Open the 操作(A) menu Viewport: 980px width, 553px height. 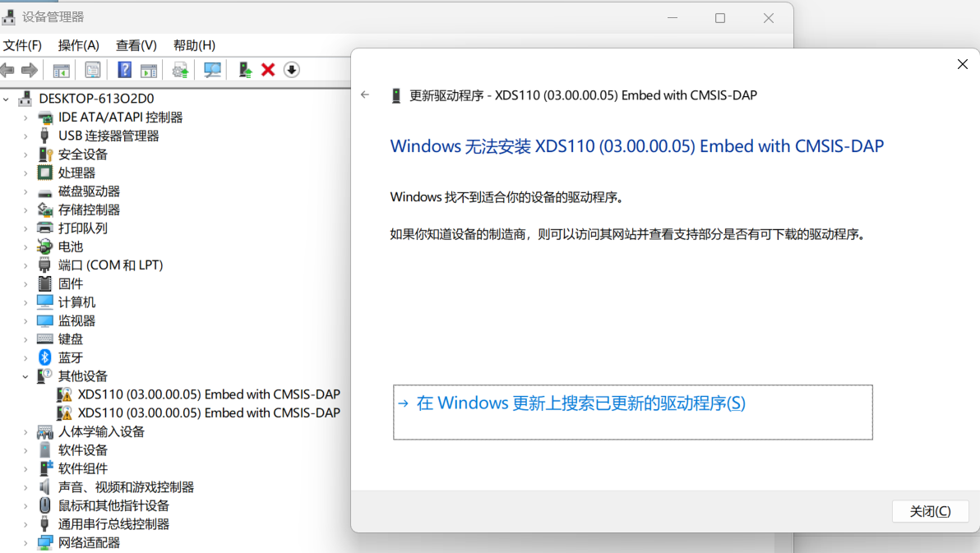click(x=79, y=45)
